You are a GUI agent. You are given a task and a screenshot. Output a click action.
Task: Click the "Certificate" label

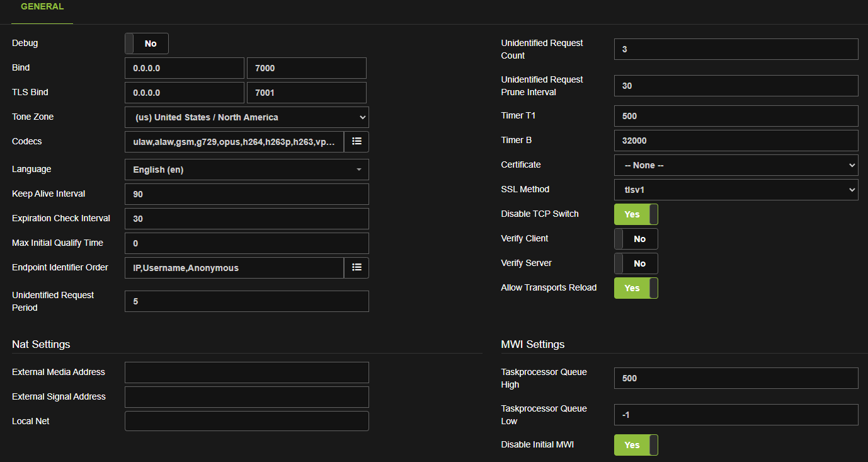[521, 165]
